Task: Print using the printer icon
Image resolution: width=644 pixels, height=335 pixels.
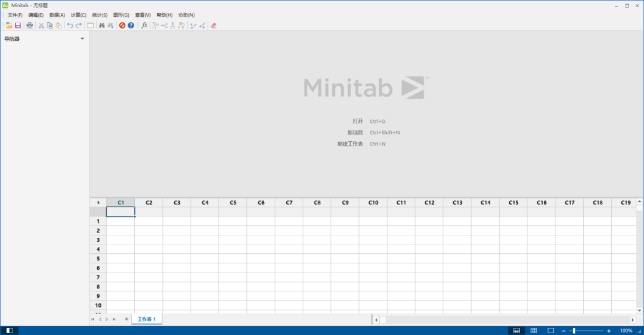Action: (x=30, y=26)
